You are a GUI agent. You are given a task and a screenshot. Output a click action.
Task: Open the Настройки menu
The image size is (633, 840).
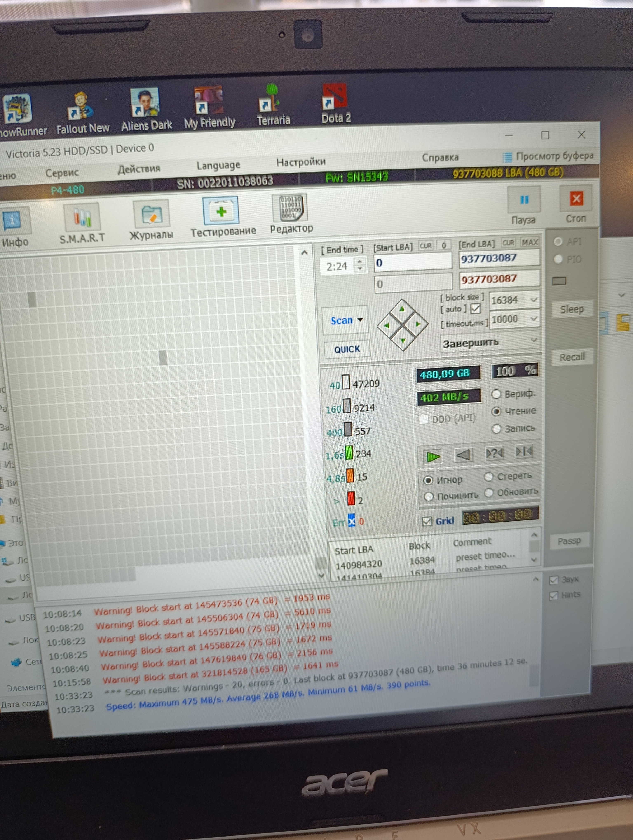[x=301, y=162]
